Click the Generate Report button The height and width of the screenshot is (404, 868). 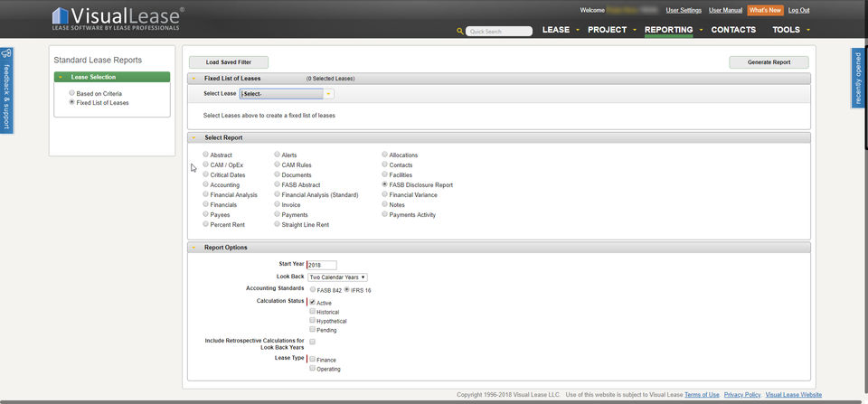click(x=769, y=62)
